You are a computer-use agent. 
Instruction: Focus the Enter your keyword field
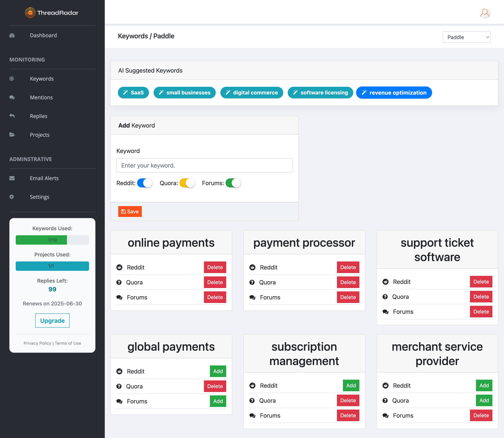click(x=204, y=166)
